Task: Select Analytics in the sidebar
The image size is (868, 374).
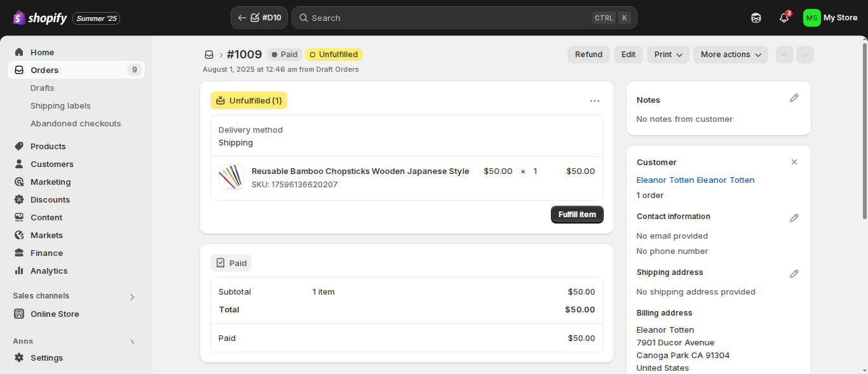Action: 49,270
